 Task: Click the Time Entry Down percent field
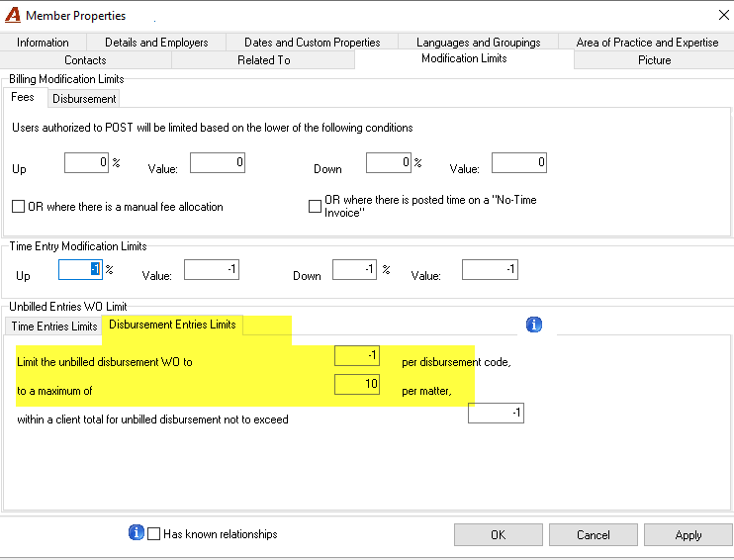tap(354, 270)
